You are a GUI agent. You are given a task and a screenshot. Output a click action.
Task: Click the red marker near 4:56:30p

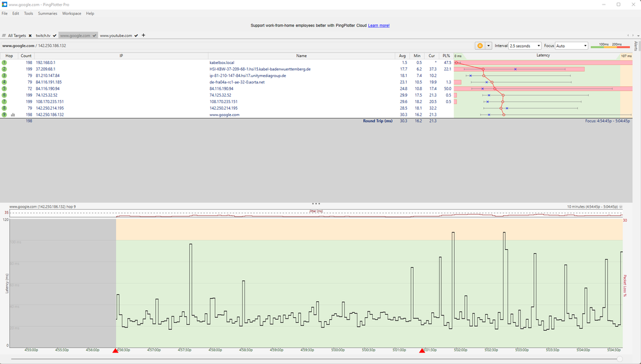point(115,350)
